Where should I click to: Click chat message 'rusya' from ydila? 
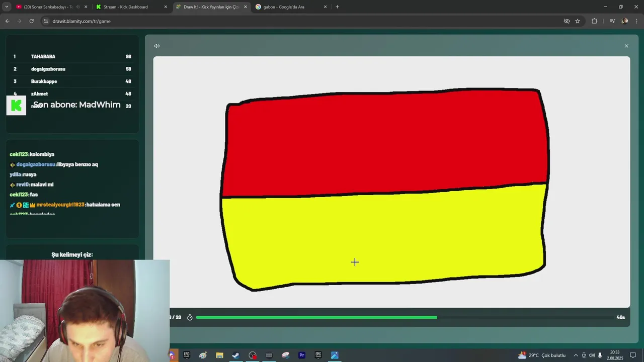pyautogui.click(x=23, y=174)
